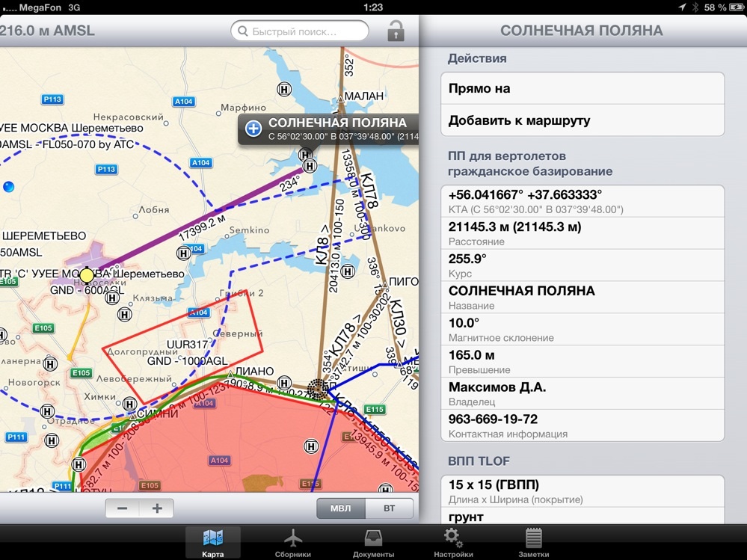Tap the blue plus icon on Солнечная Поляна callout
This screenshot has width=747, height=560.
pos(253,128)
